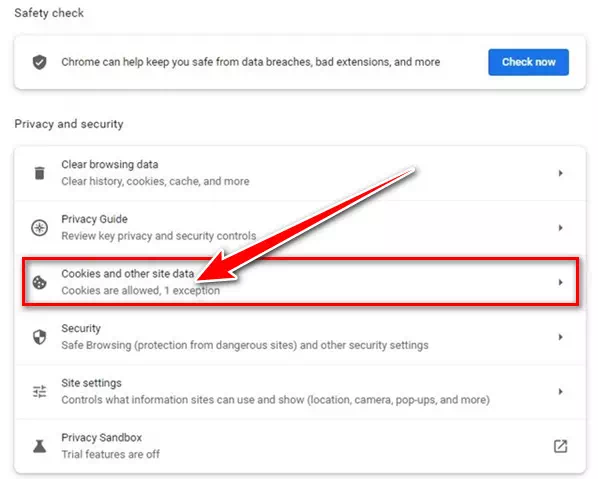
Task: Open Clear browsing data entry
Action: (x=300, y=173)
